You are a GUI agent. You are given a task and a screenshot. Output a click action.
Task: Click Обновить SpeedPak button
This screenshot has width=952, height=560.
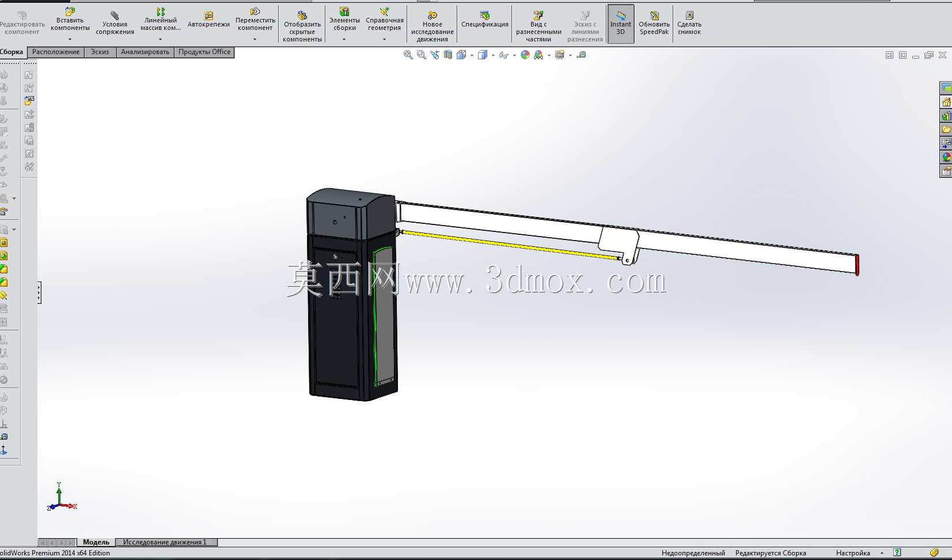pos(654,24)
